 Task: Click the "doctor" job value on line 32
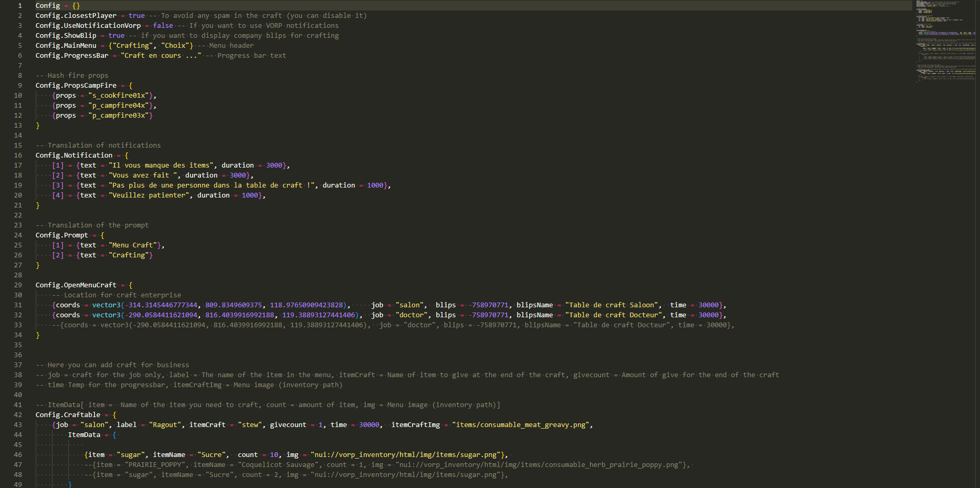pyautogui.click(x=412, y=315)
